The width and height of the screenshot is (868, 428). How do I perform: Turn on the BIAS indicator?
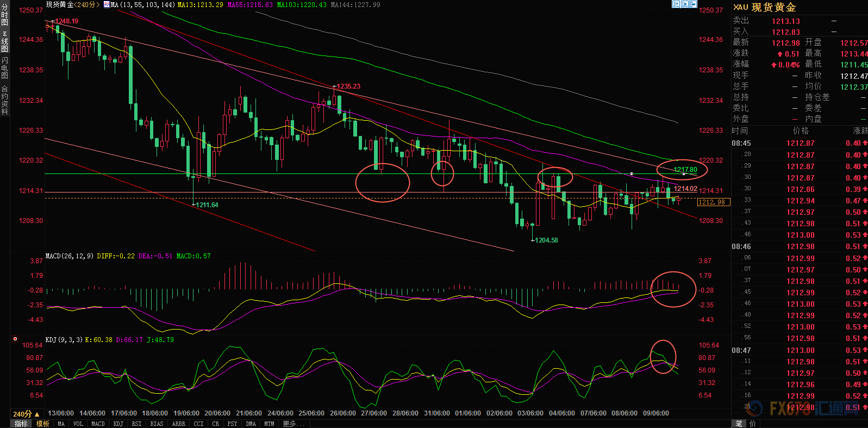(x=157, y=424)
